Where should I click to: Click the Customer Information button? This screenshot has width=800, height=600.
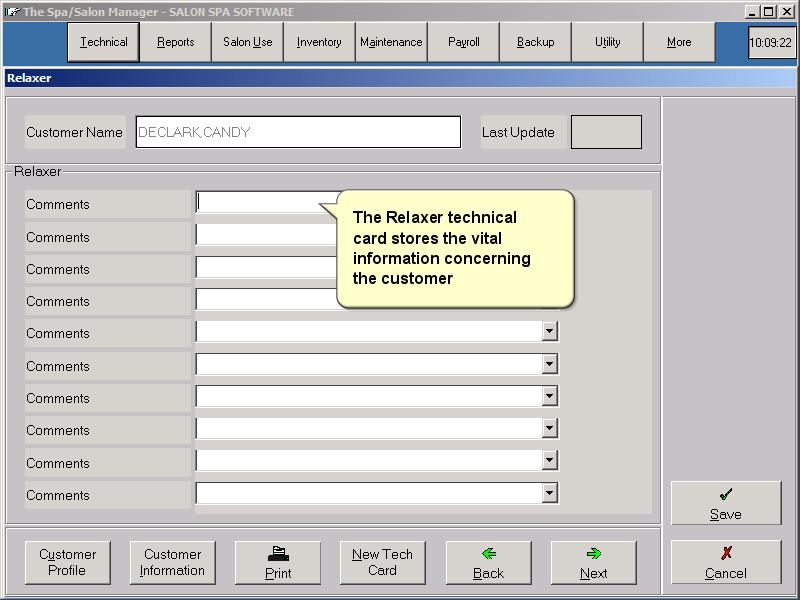[x=172, y=562]
